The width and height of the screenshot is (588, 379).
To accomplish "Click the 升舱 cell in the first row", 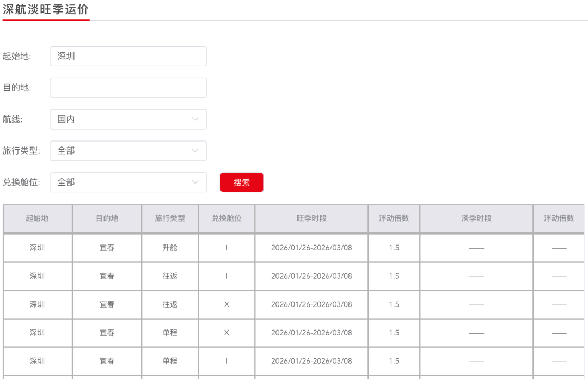I will pyautogui.click(x=170, y=248).
